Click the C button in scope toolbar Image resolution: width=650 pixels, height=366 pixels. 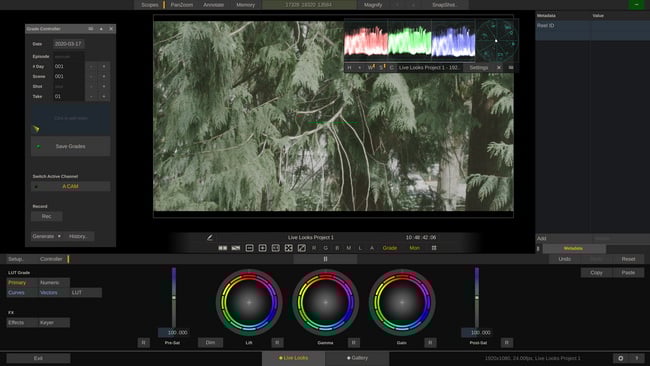point(392,68)
